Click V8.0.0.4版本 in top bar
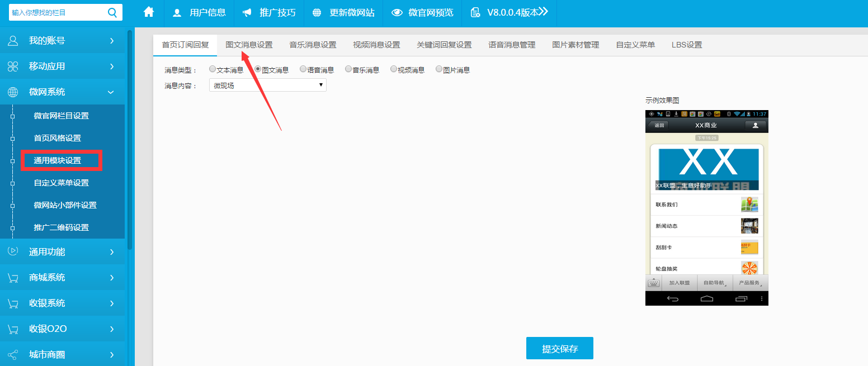 (x=509, y=12)
